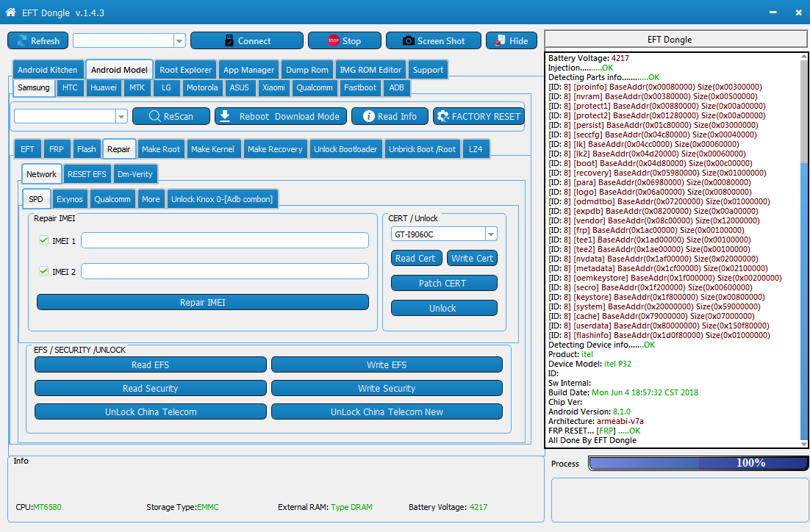The height and width of the screenshot is (532, 810).
Task: Click the red Stop sign icon
Action: [x=333, y=40]
